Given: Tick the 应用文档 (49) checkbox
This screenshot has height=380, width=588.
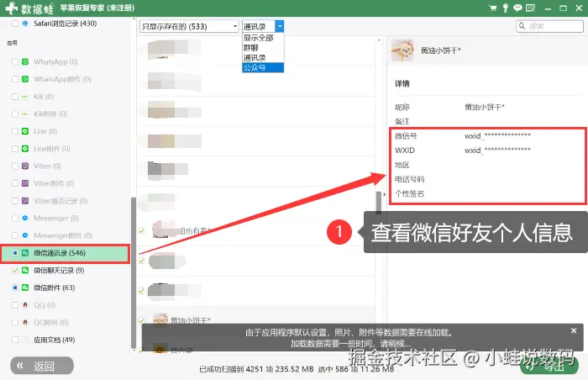Looking at the screenshot, I should 15,340.
